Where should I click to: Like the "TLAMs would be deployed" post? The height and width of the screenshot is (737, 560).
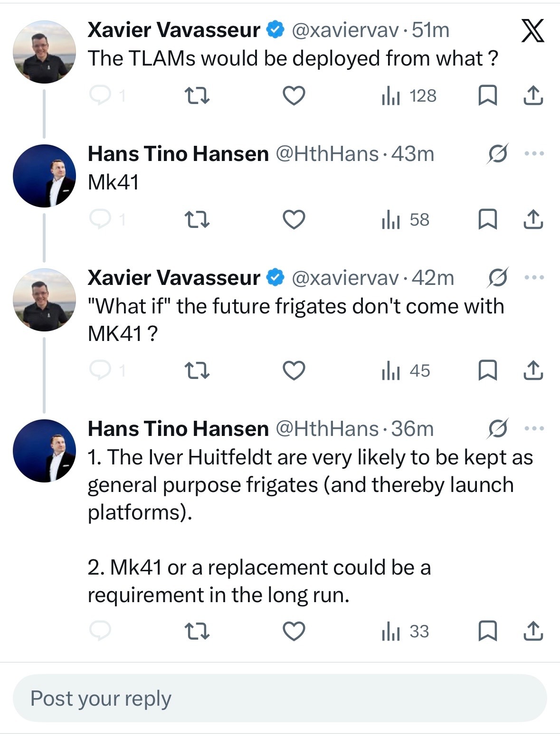pyautogui.click(x=294, y=96)
